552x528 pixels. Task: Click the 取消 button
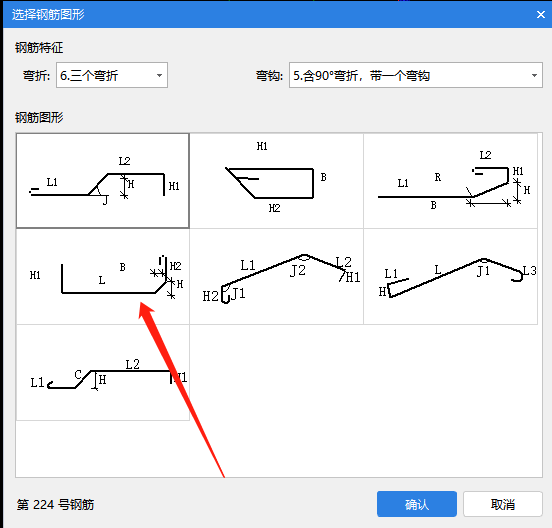[503, 504]
